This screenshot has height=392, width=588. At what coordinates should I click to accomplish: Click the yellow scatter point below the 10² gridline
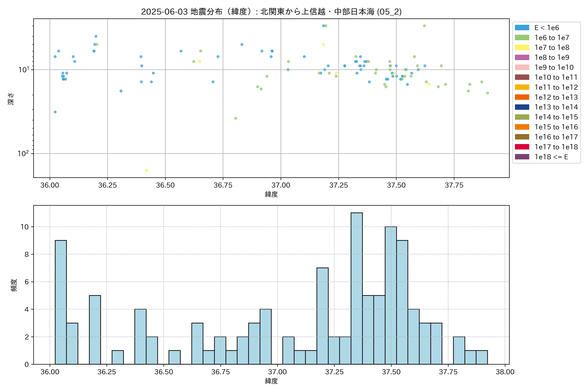tap(146, 171)
